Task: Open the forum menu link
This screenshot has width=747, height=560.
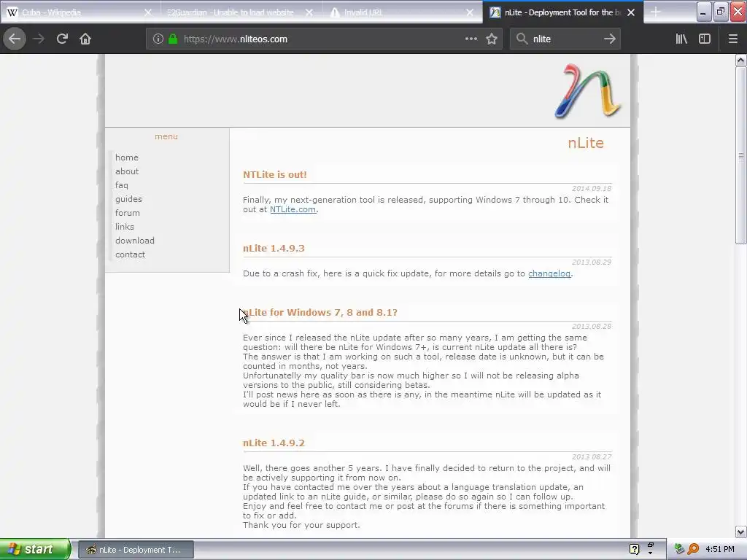Action: coord(127,213)
